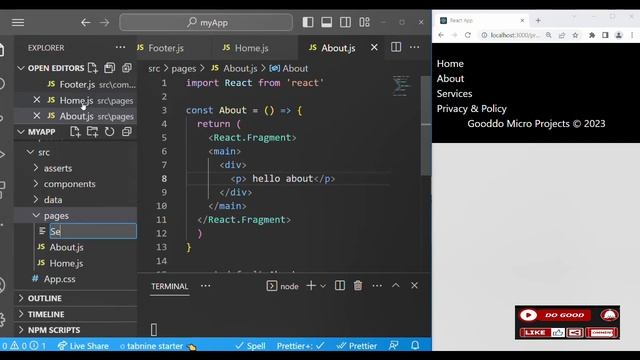Go forward with the navigation arrow
The width and height of the screenshot is (640, 360).
pos(104,22)
